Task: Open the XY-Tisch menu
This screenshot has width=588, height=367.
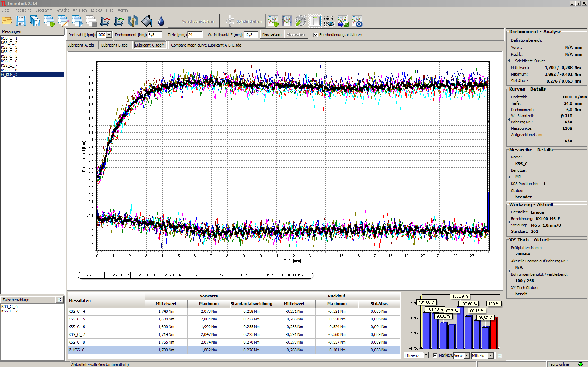Action: point(80,10)
